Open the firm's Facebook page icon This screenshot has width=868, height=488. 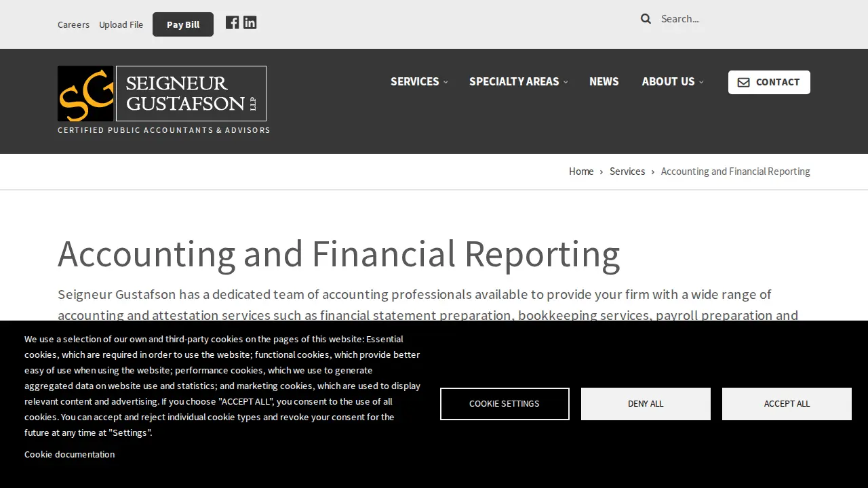(x=232, y=22)
